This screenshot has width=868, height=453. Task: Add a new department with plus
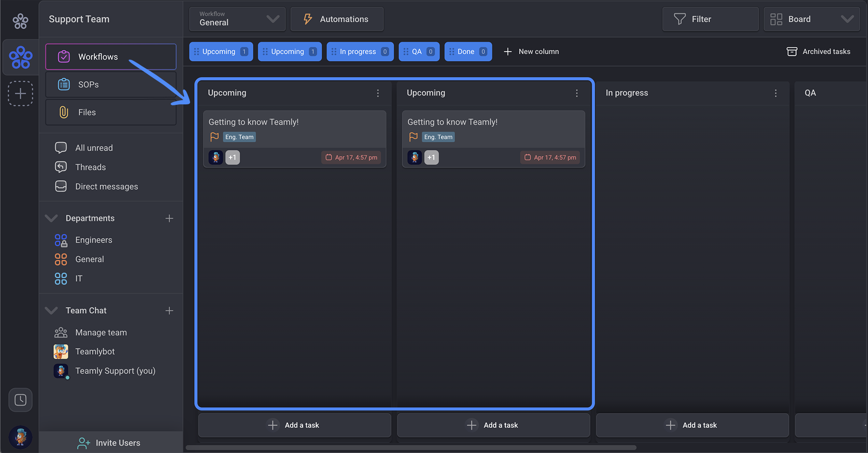[x=169, y=218]
